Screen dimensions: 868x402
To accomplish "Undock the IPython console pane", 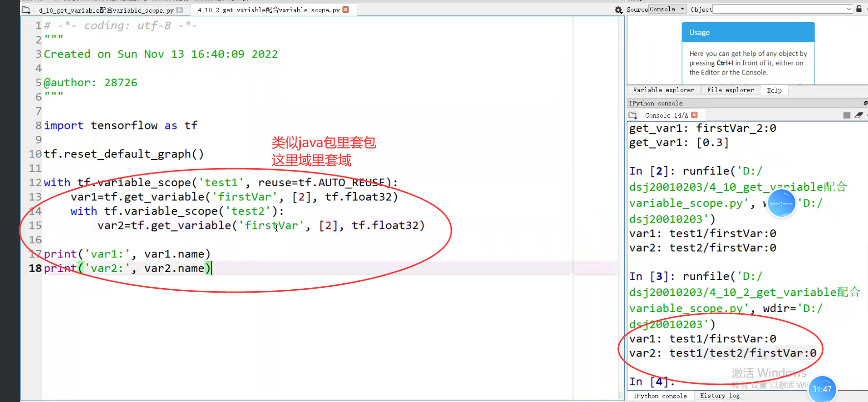I will tap(865, 103).
